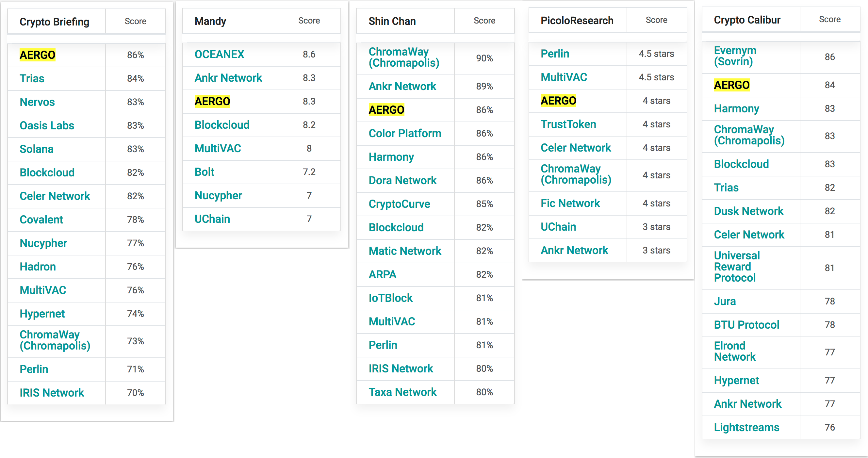Open the TrustToken link in the PicoloResearch table
This screenshot has height=458, width=868.
[x=568, y=124]
